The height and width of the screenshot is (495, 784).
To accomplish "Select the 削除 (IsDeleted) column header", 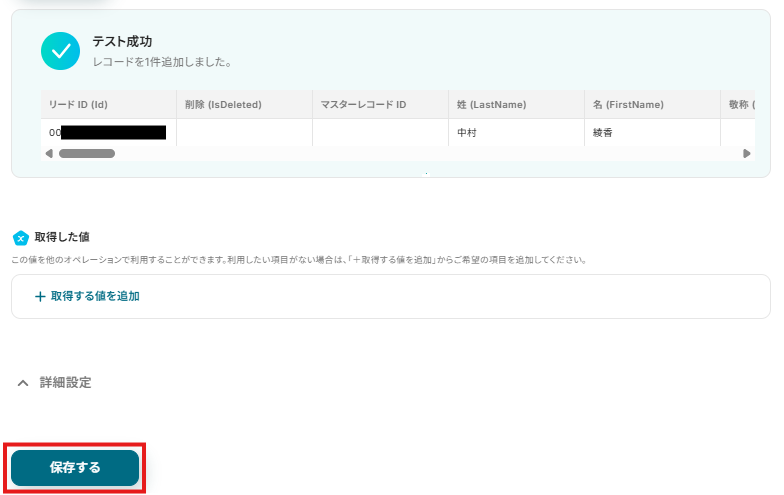I will [x=244, y=104].
